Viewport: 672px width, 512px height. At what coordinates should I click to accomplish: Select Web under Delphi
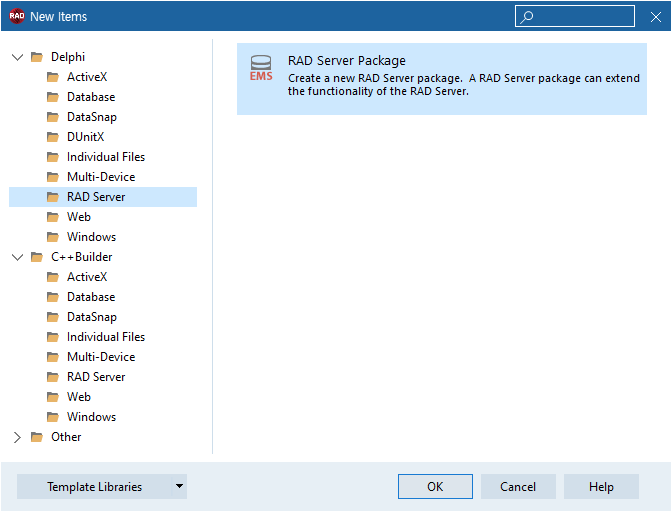coord(79,217)
